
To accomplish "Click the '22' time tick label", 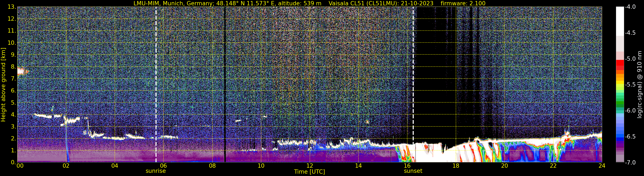I will pyautogui.click(x=553, y=166).
